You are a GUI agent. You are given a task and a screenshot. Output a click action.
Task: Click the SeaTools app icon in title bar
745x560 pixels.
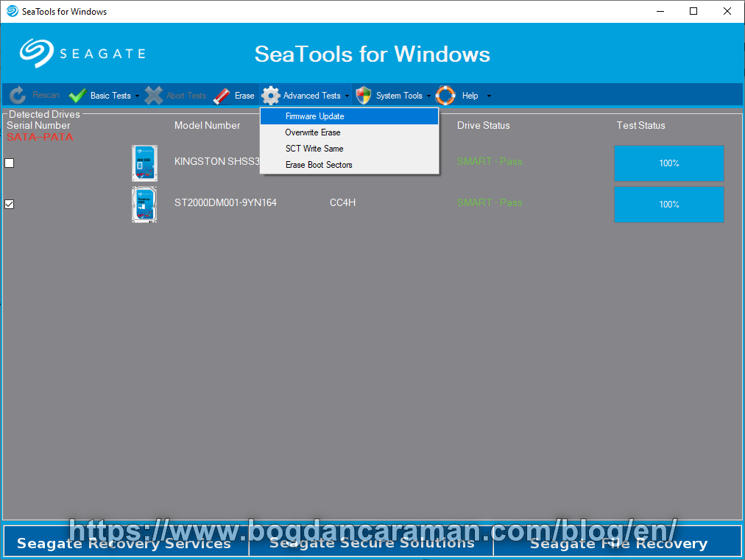[x=13, y=11]
